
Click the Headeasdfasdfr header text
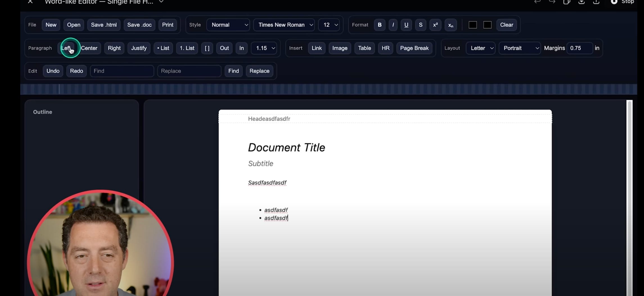pos(269,119)
